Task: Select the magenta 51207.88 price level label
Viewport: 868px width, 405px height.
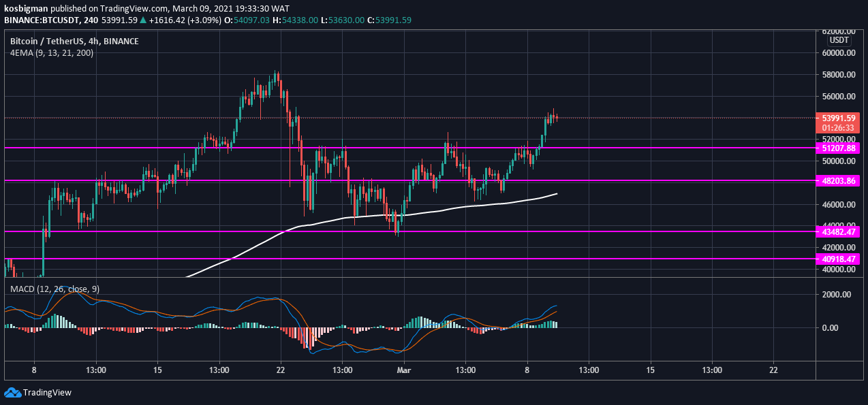Action: pyautogui.click(x=838, y=148)
